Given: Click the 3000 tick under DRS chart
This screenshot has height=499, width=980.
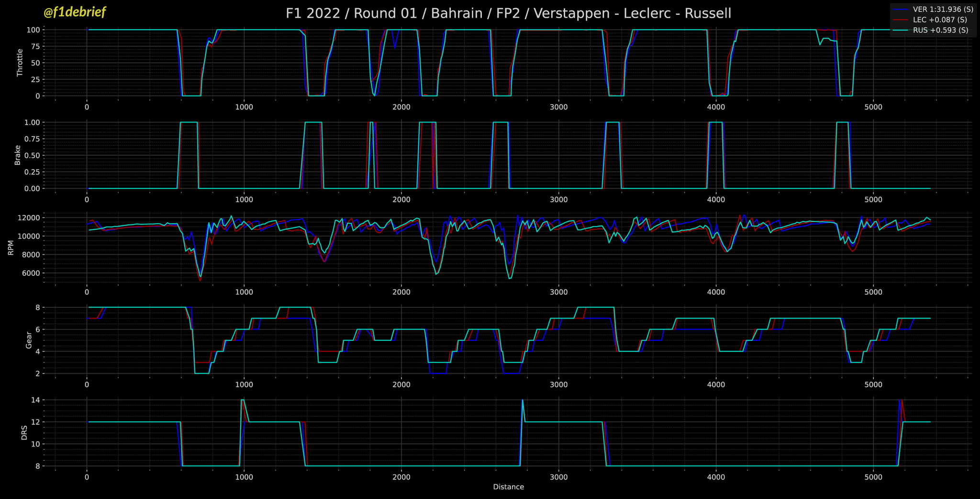Looking at the screenshot, I should pos(558,477).
